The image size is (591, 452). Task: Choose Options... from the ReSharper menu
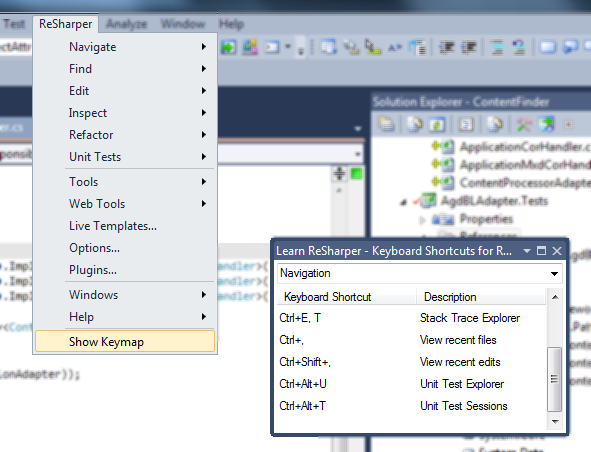click(125, 248)
